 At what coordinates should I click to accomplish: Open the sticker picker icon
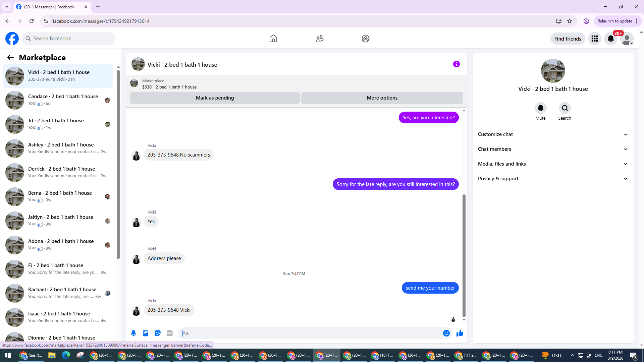pyautogui.click(x=158, y=333)
